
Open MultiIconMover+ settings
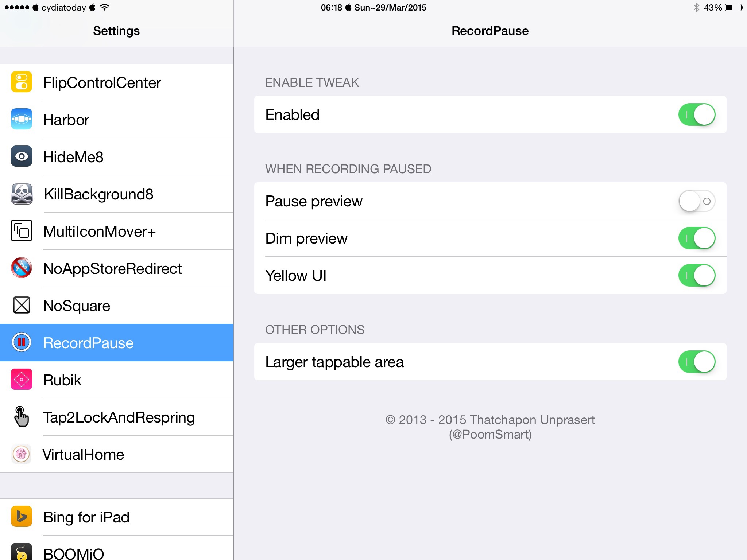tap(117, 231)
